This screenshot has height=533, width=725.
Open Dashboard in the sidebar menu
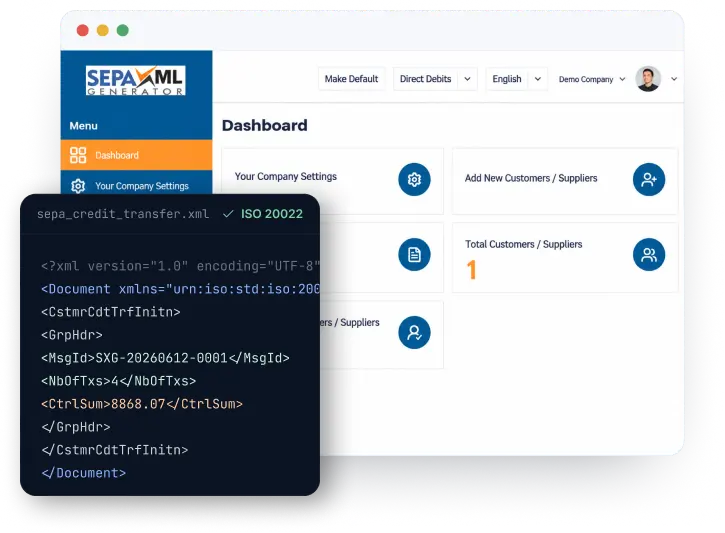pyautogui.click(x=136, y=155)
